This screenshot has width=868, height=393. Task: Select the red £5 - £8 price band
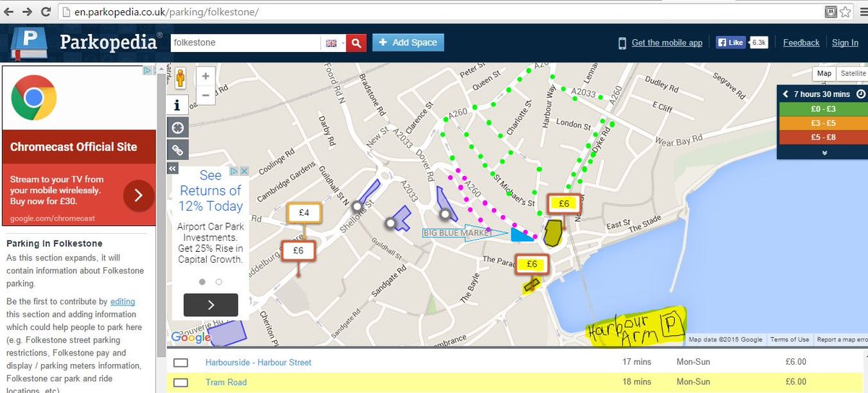[822, 138]
